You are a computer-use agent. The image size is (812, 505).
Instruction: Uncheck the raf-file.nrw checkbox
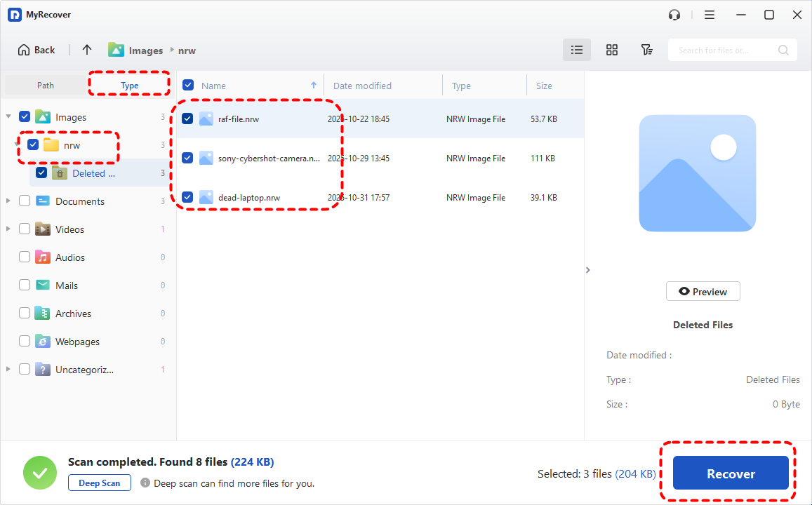pos(187,119)
